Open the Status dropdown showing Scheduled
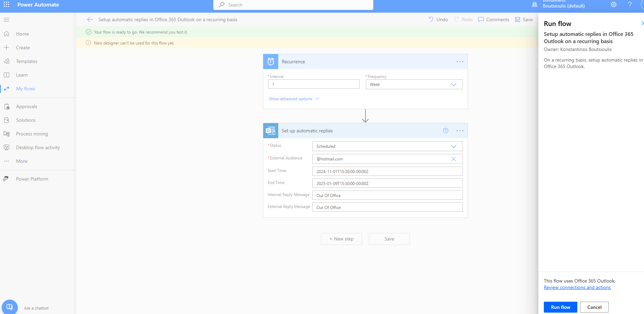 (388, 146)
